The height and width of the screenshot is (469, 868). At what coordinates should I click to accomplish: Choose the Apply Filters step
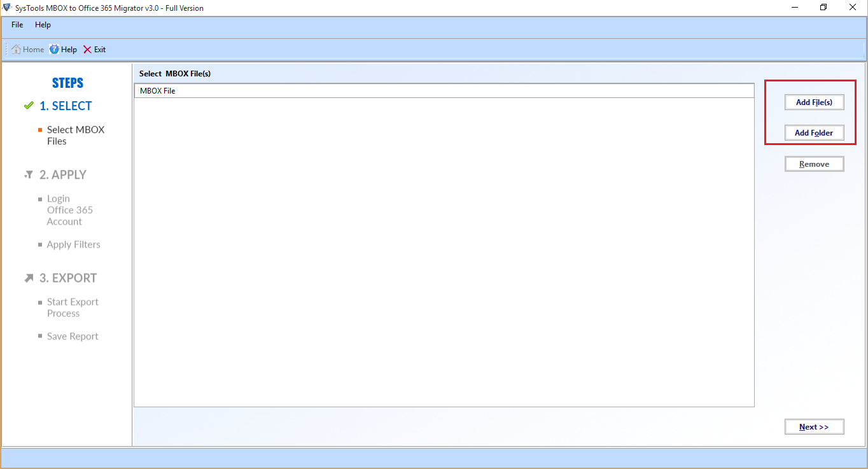point(73,244)
